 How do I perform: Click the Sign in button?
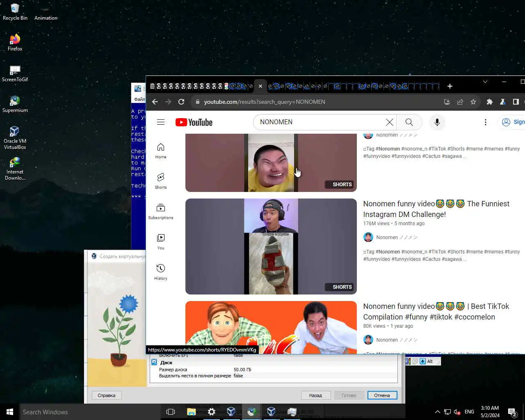[x=512, y=122]
